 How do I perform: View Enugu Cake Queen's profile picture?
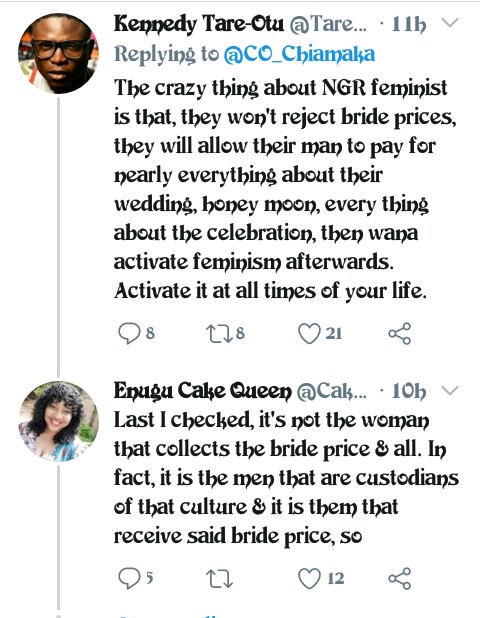(x=59, y=421)
